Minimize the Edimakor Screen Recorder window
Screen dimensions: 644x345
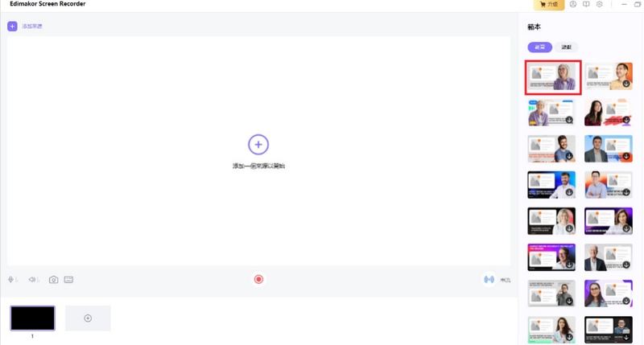624,4
